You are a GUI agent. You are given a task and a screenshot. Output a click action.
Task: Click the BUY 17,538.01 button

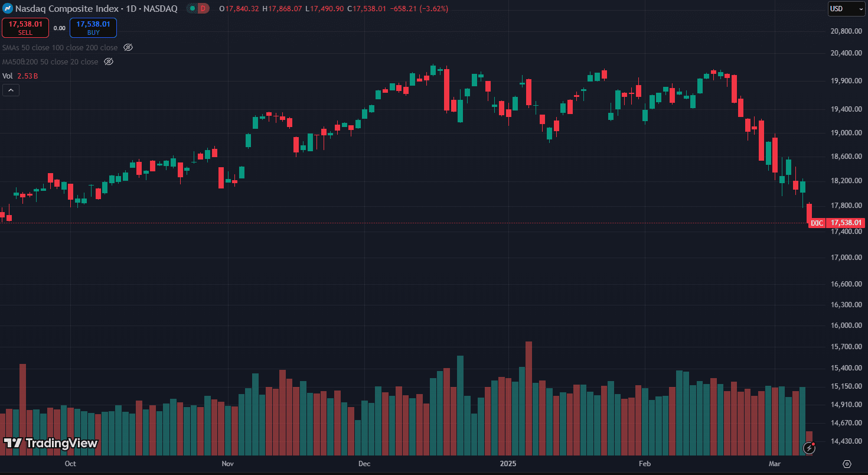click(93, 27)
